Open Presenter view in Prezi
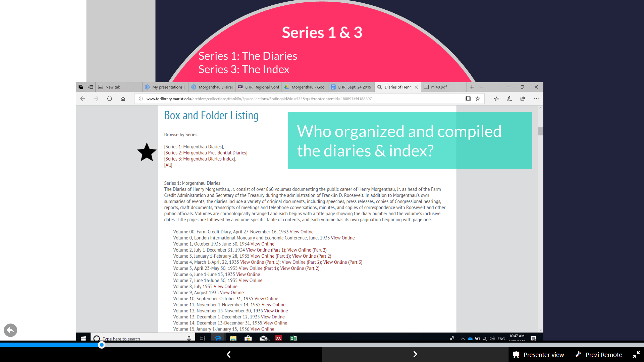Image resolution: width=644 pixels, height=362 pixels. (538, 354)
